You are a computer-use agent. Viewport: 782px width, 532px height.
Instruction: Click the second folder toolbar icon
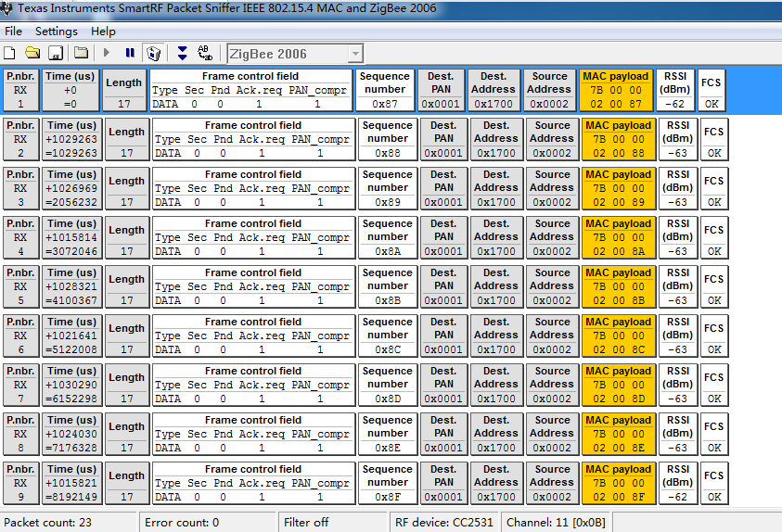coord(81,53)
